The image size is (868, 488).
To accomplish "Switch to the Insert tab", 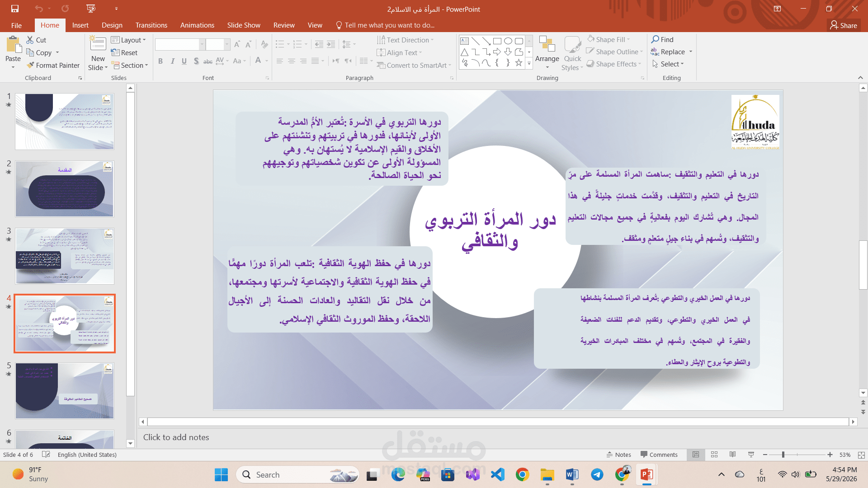I will click(80, 25).
